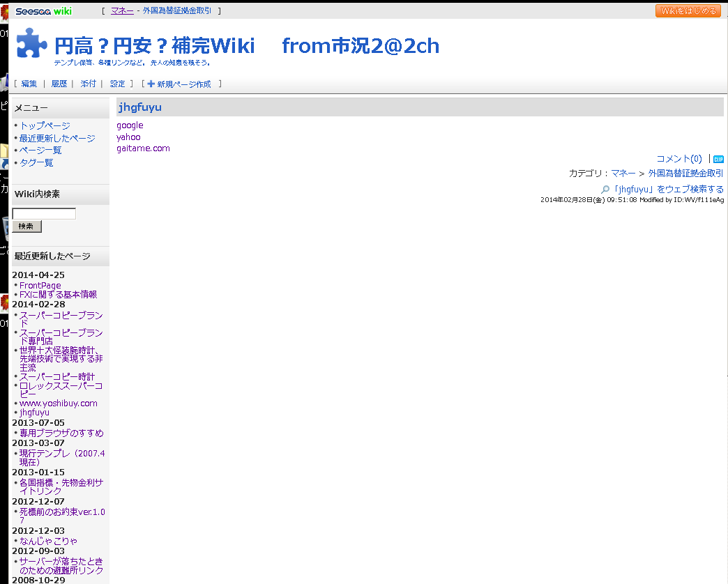Click 「jhgfuyu」をウェブ検索する link

[x=668, y=190]
